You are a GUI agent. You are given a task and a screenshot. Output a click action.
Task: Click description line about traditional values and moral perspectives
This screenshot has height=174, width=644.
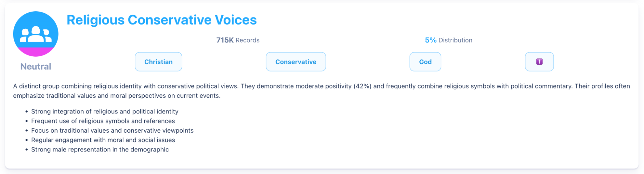117,96
